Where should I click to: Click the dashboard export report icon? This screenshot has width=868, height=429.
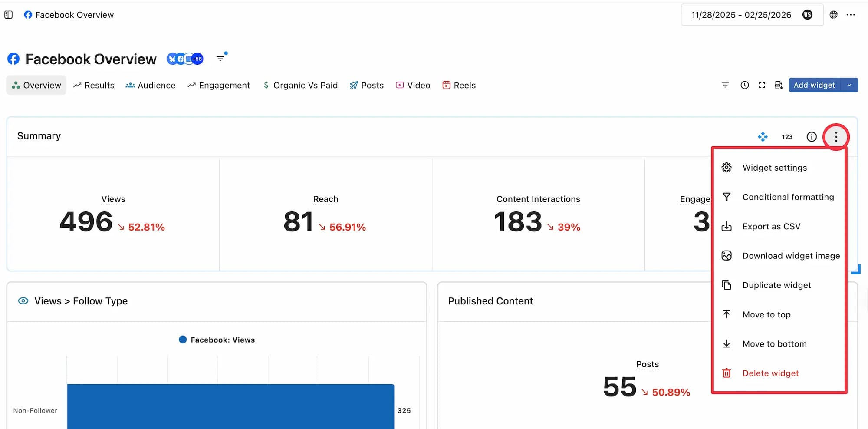pos(779,85)
